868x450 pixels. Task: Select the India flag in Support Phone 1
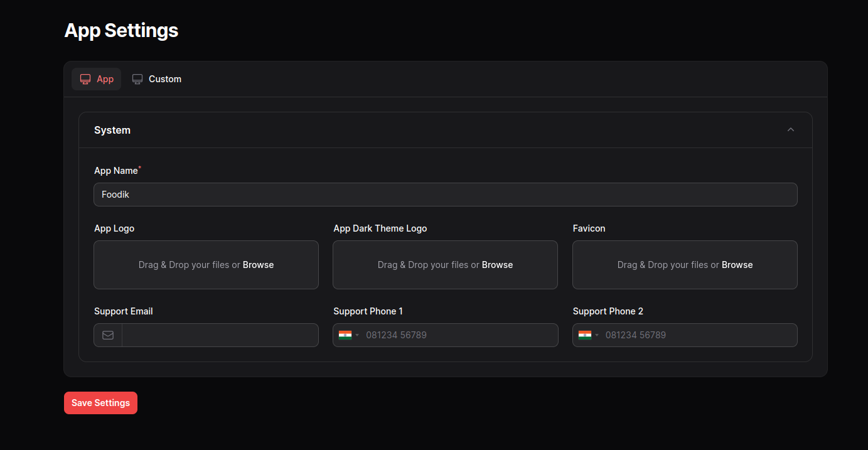coord(345,335)
